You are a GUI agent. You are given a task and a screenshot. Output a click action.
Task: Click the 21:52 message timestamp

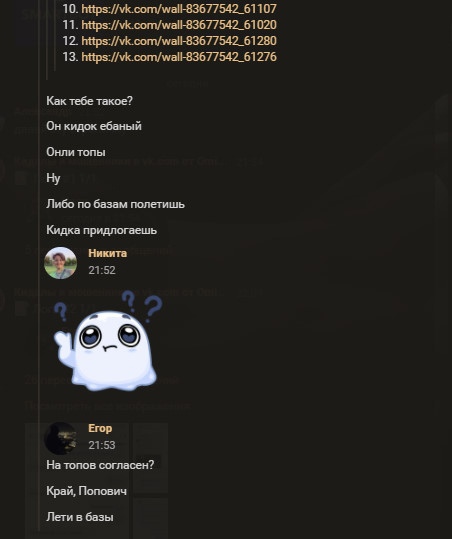coord(102,270)
